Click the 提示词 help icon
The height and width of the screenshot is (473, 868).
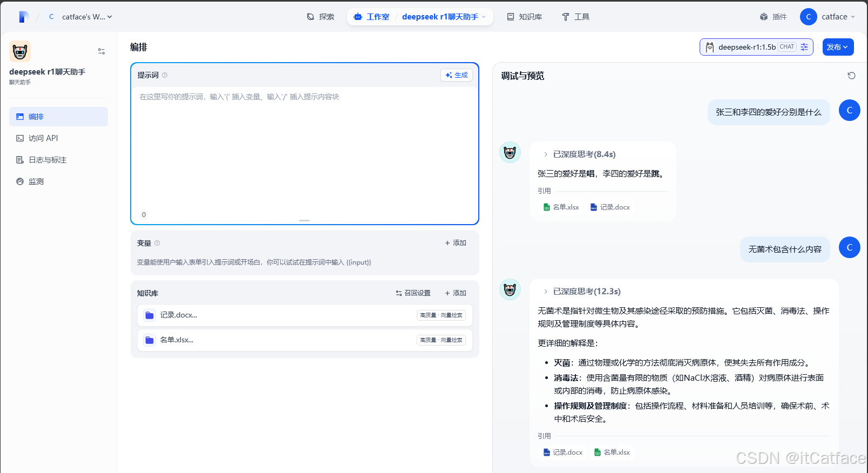(x=165, y=75)
